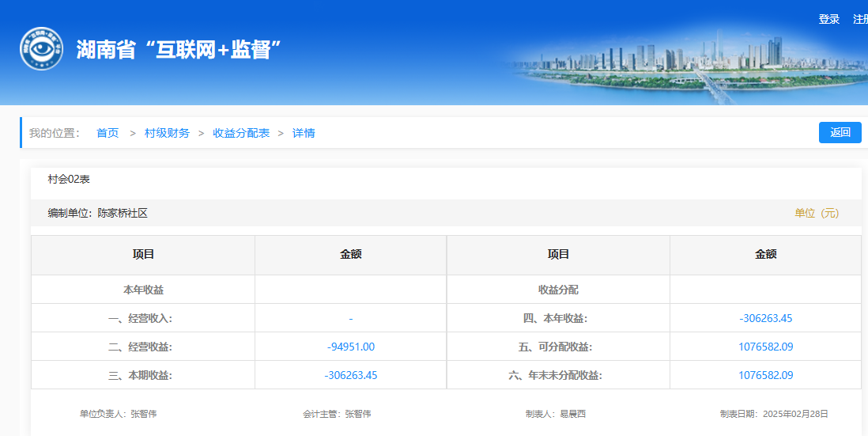
Task: Click the 单位(元) unit label
Action: pos(817,214)
